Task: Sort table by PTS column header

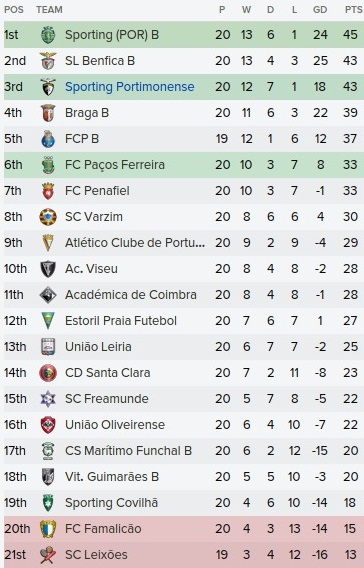Action: click(x=353, y=10)
